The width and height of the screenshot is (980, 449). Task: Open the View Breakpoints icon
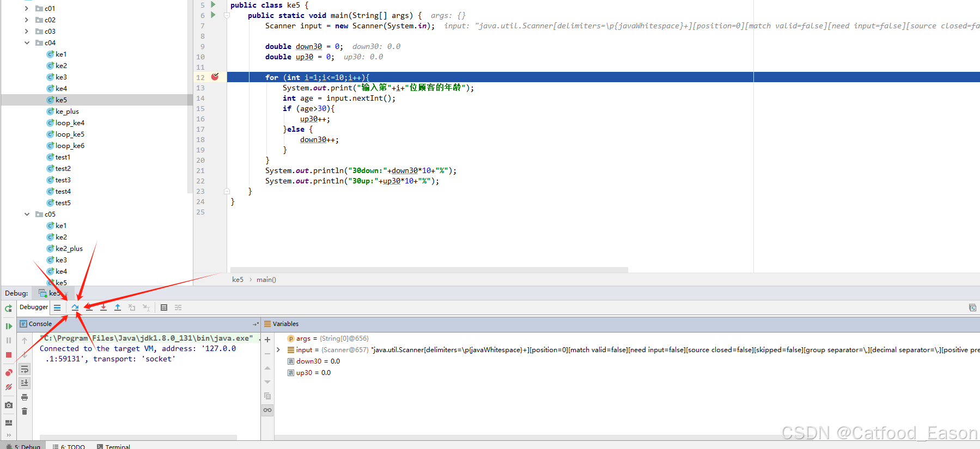point(9,373)
